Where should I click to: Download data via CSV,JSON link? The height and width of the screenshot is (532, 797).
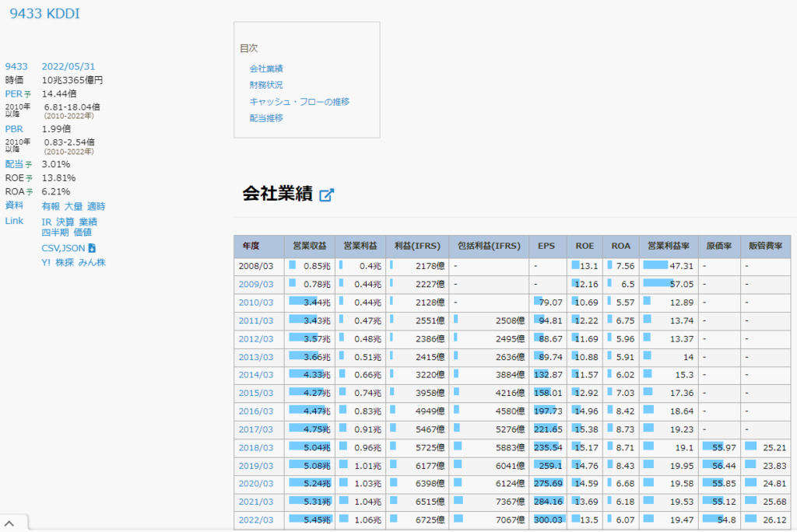tap(63, 248)
